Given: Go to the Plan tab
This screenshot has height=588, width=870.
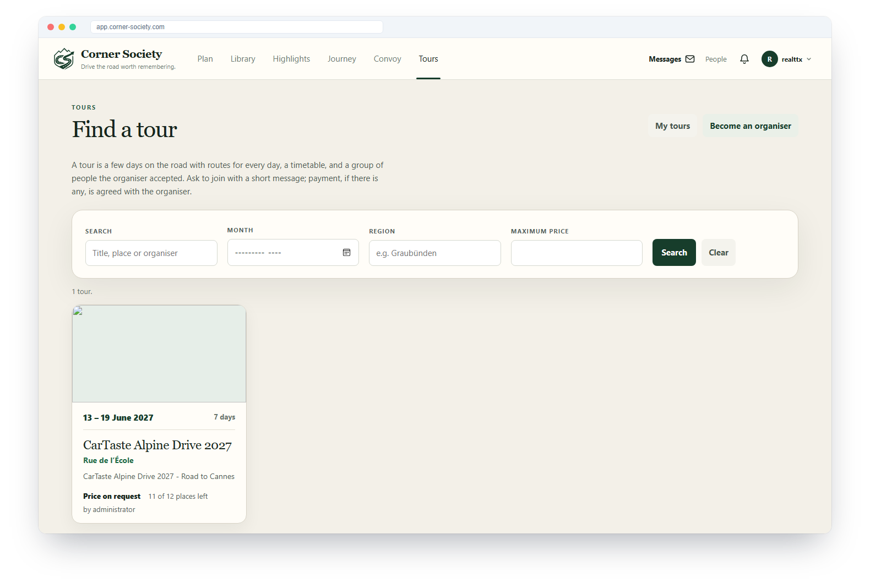Looking at the screenshot, I should coord(205,59).
